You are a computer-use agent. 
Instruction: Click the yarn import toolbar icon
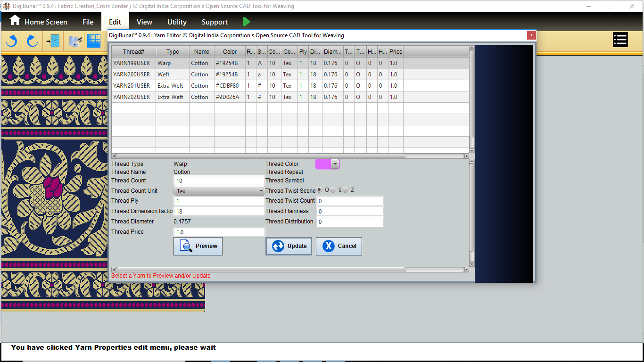pyautogui.click(x=53, y=41)
